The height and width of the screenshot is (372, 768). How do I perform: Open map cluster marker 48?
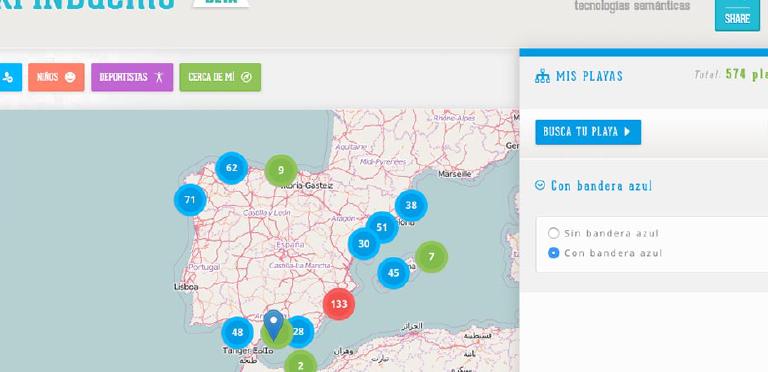coord(238,332)
